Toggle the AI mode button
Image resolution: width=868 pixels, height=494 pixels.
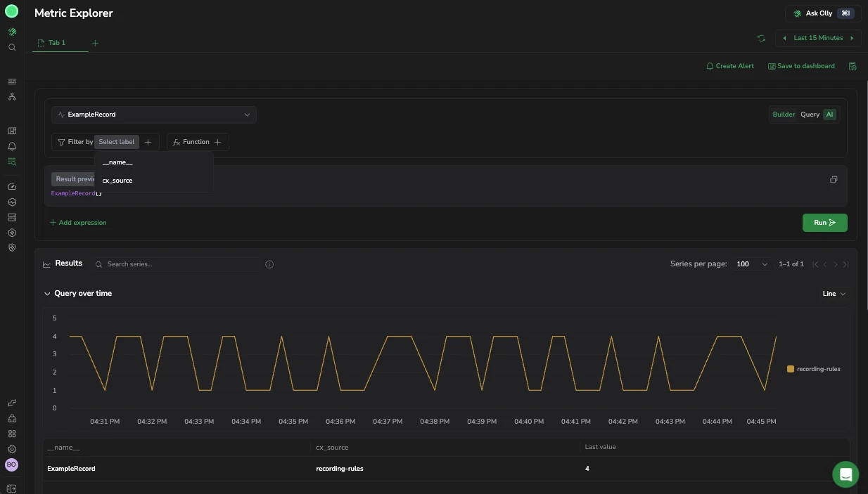[830, 115]
